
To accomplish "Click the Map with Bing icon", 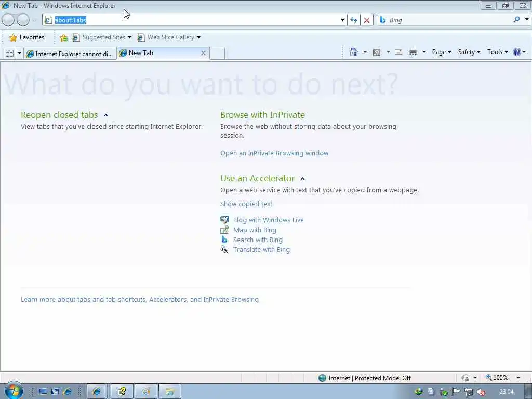I will pyautogui.click(x=224, y=230).
